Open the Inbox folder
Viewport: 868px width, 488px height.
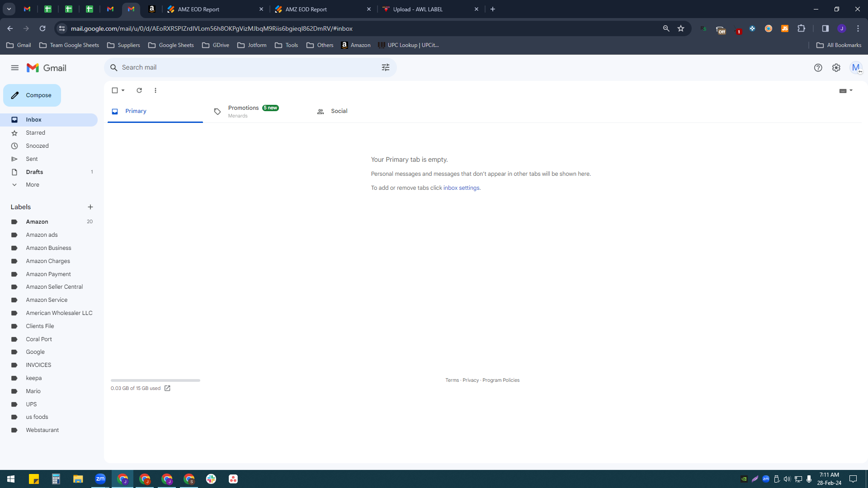pos(49,120)
